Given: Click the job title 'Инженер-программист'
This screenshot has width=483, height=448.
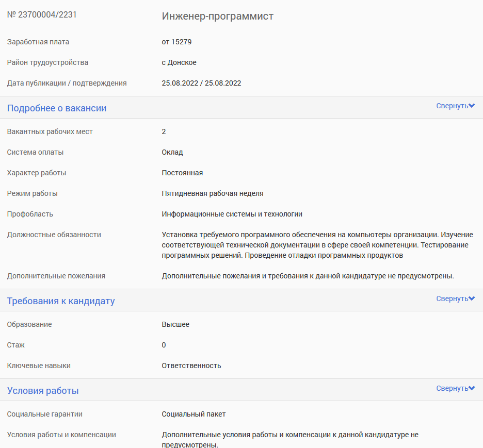Looking at the screenshot, I should [x=217, y=16].
